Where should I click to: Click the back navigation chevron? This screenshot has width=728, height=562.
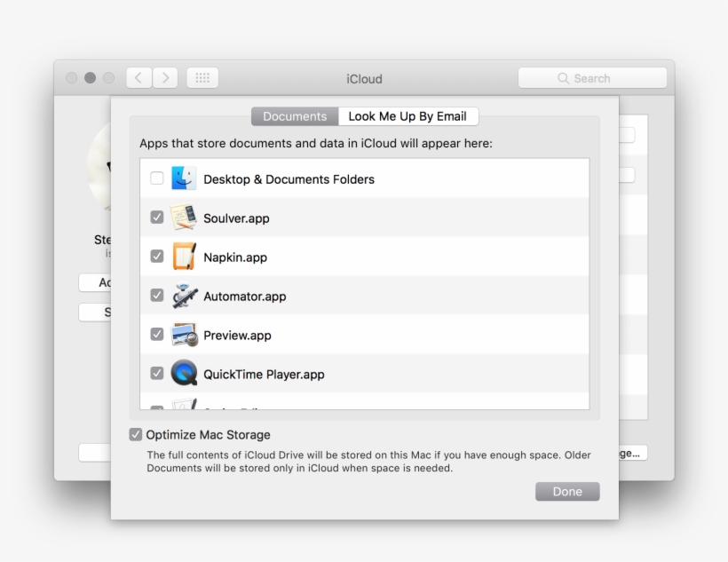[x=138, y=77]
